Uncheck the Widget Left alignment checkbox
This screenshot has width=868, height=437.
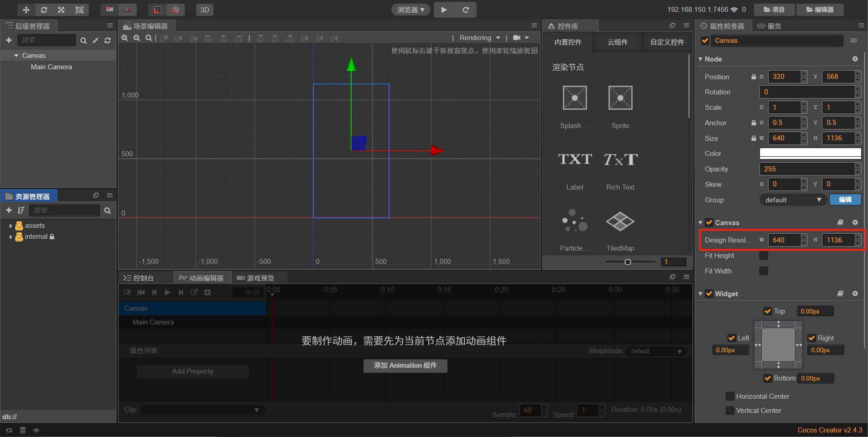pos(732,338)
